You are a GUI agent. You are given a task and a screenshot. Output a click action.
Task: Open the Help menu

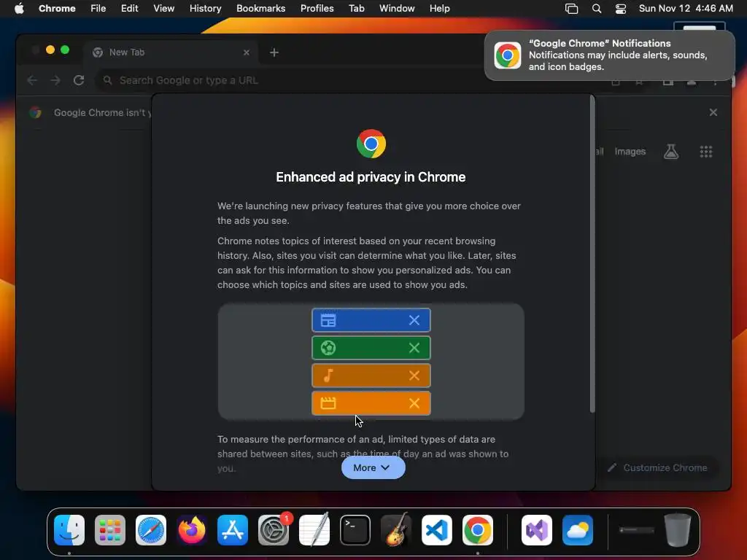tap(439, 9)
